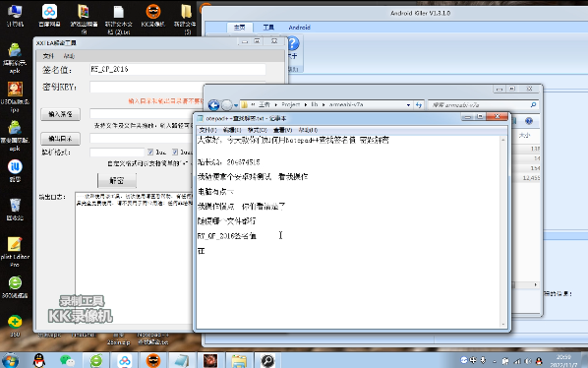
Task: Open QQ penguin from the taskbar
Action: pos(39,361)
